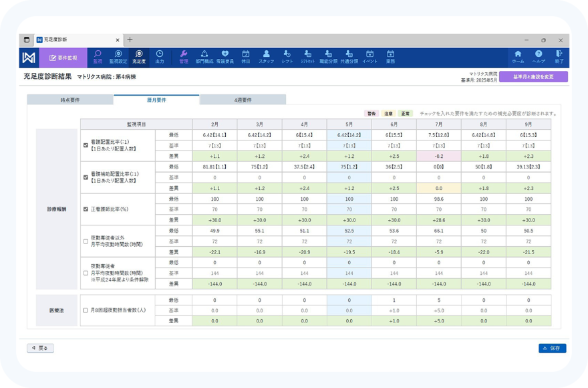This screenshot has width=588, height=388.
Task: Click the 医療法 category label
Action: click(57, 310)
